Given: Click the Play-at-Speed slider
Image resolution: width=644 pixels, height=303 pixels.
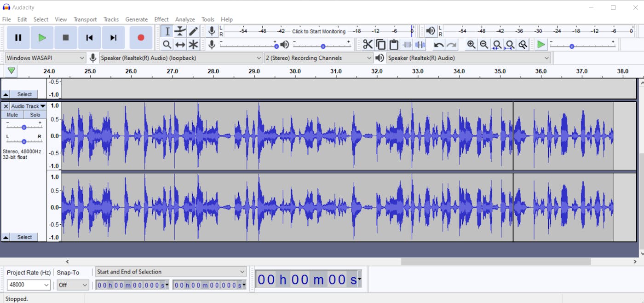Looking at the screenshot, I should (x=582, y=45).
